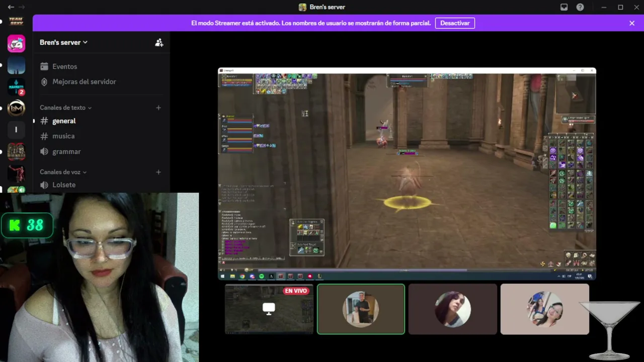The height and width of the screenshot is (362, 644).
Task: Select the dark-haired participant's middle tile
Action: coord(452,309)
